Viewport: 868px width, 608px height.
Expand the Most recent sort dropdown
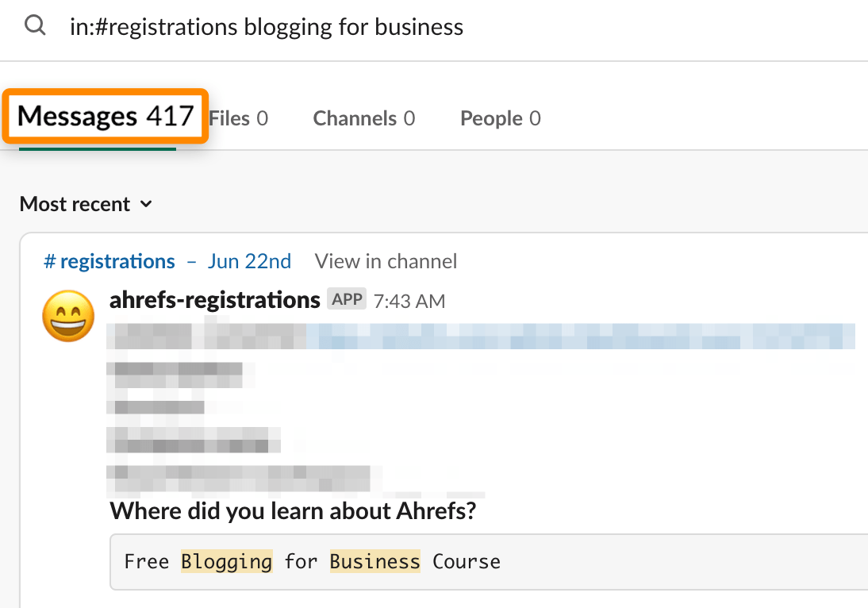coord(86,203)
